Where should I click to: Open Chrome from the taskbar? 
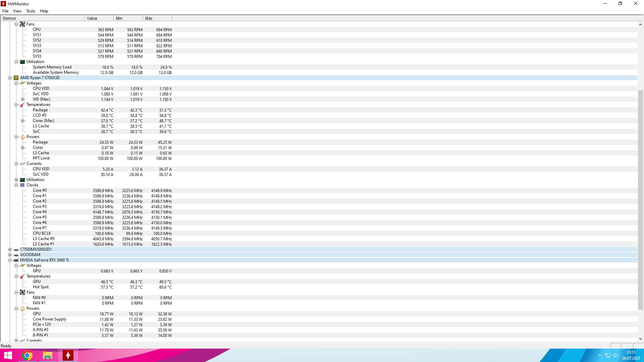[27, 355]
